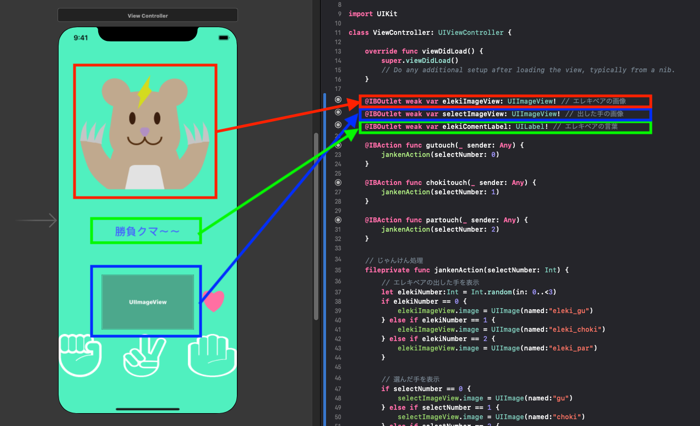Click the action connection circle beside gutouch

pyautogui.click(x=338, y=145)
